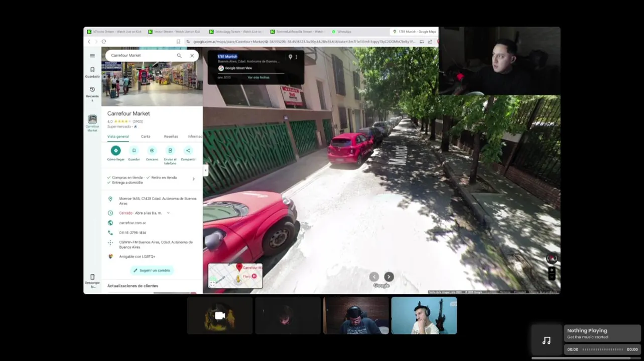This screenshot has width=644, height=361.
Task: Click the Cómo llegar directions icon
Action: pyautogui.click(x=116, y=150)
